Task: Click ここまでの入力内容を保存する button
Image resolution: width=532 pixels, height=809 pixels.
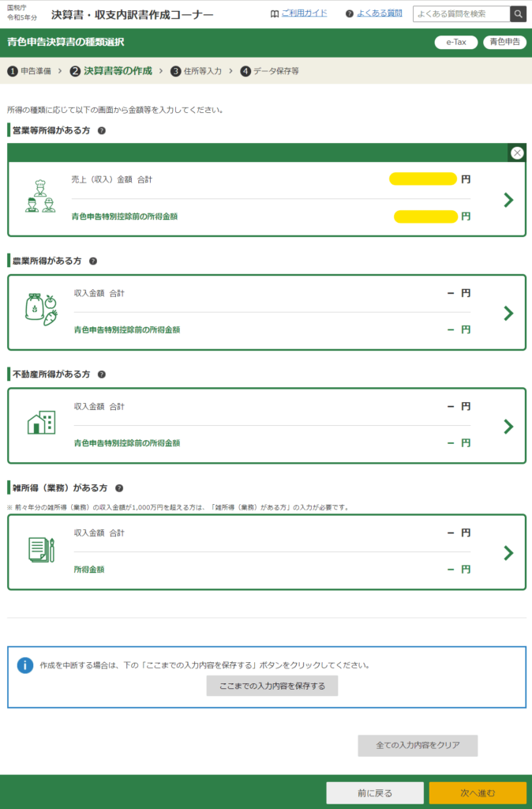Action: click(272, 686)
